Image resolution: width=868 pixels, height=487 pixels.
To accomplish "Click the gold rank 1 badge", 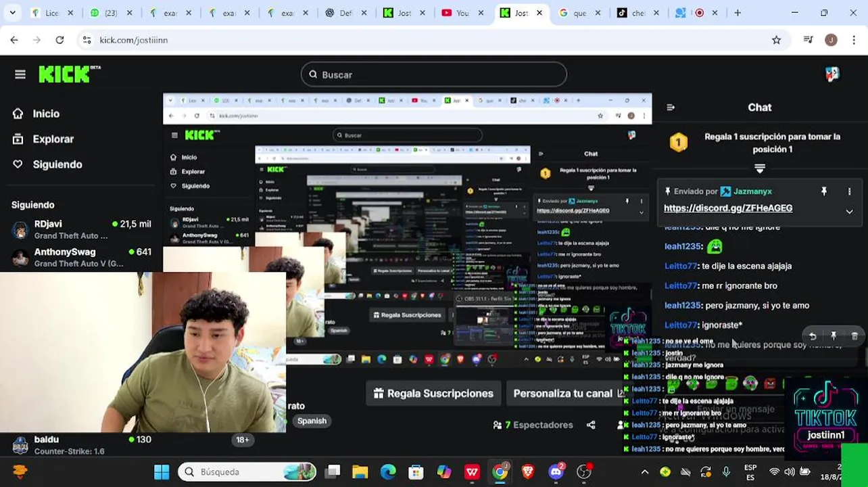I will [679, 142].
